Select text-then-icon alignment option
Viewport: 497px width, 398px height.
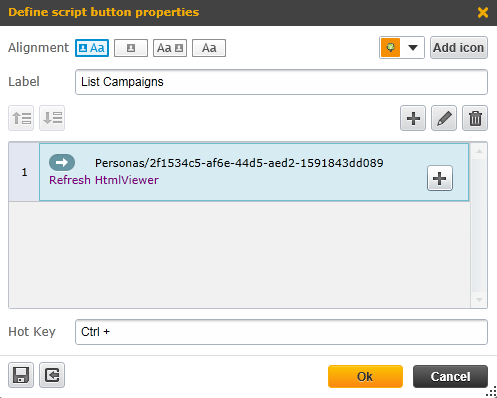point(170,48)
